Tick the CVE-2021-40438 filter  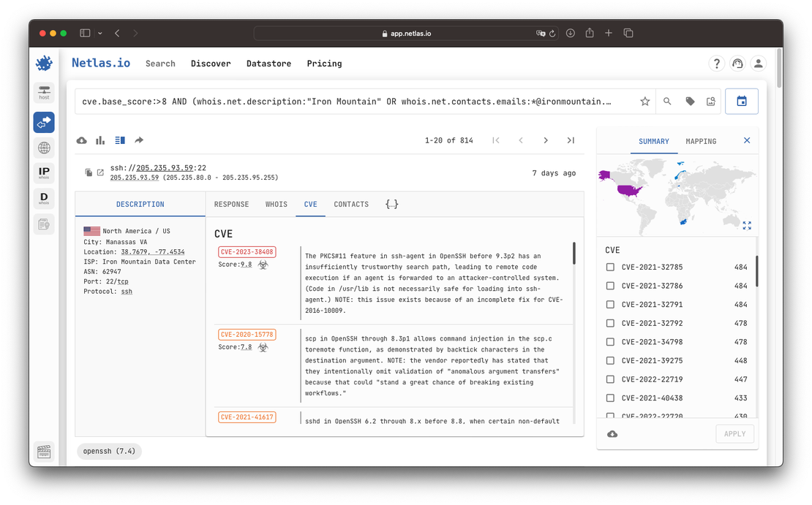click(x=612, y=398)
